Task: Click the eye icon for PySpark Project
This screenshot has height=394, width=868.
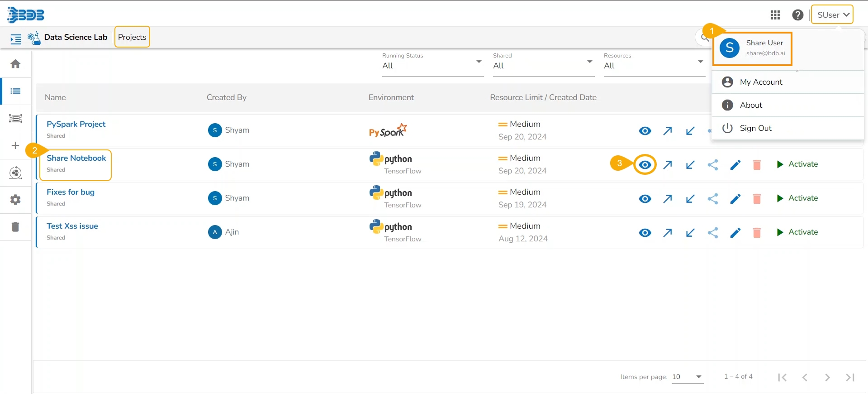Action: point(645,131)
